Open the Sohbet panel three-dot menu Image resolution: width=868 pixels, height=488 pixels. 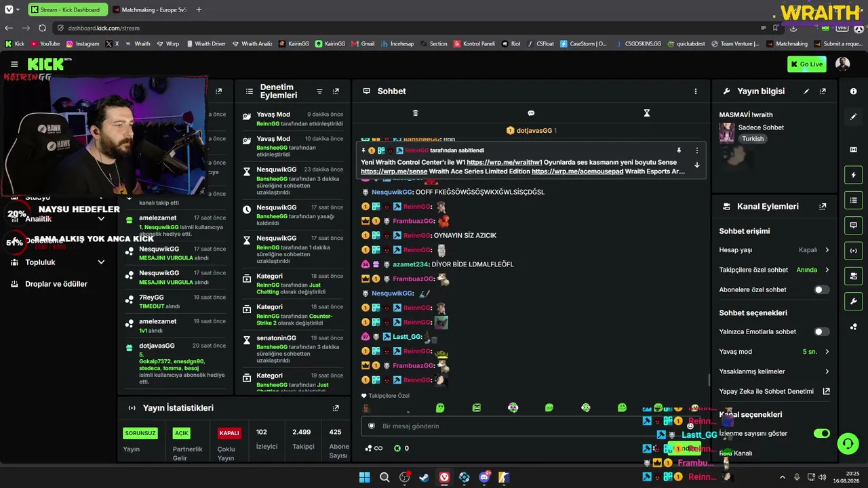coord(695,91)
